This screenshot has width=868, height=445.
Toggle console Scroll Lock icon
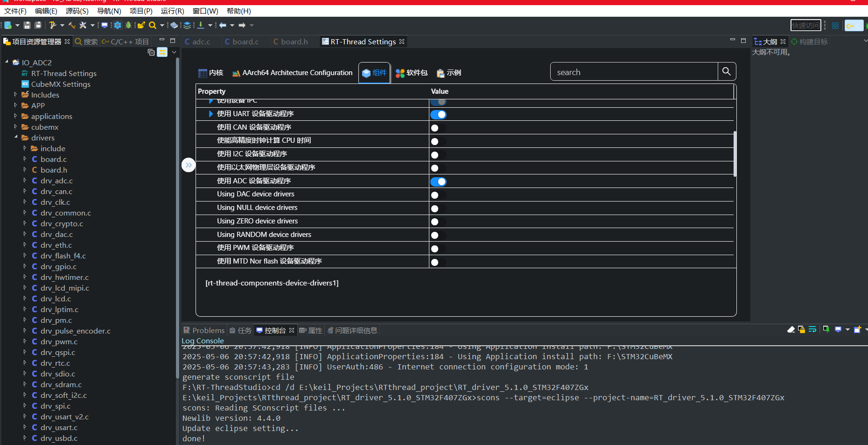click(802, 330)
